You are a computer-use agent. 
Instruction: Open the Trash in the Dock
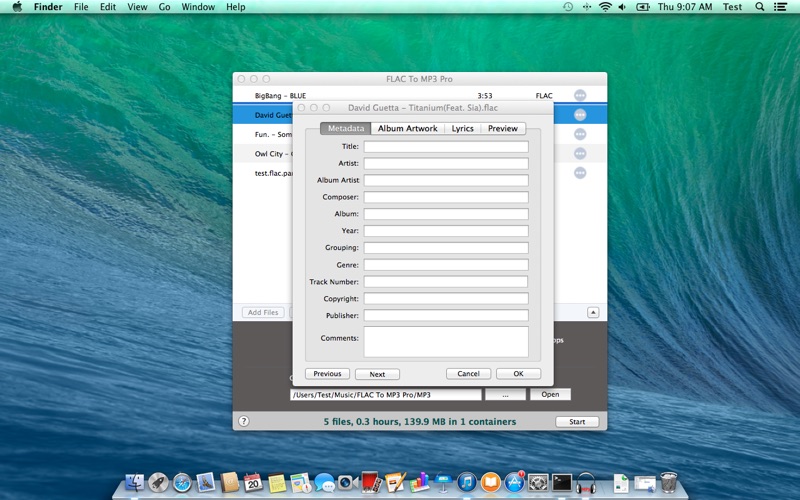pos(668,482)
